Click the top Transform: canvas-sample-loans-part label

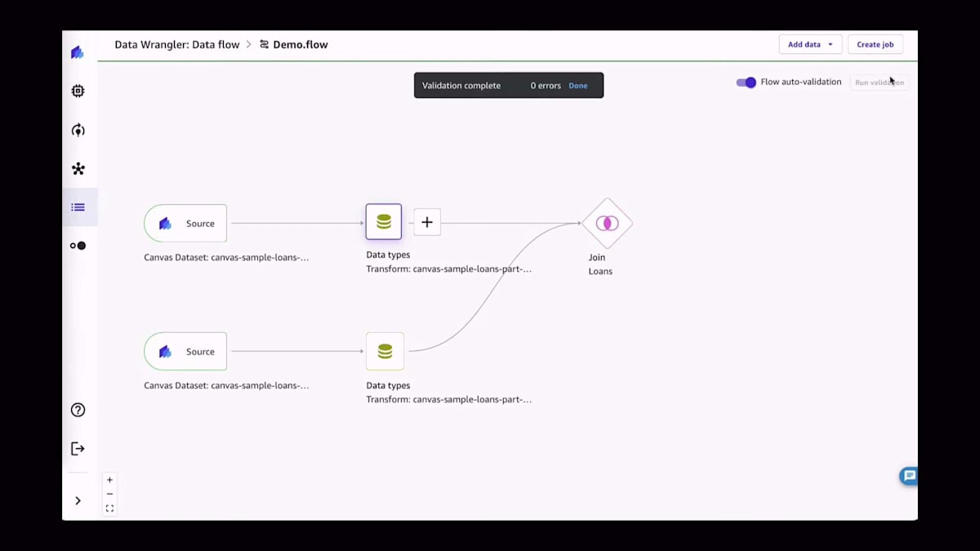[448, 269]
